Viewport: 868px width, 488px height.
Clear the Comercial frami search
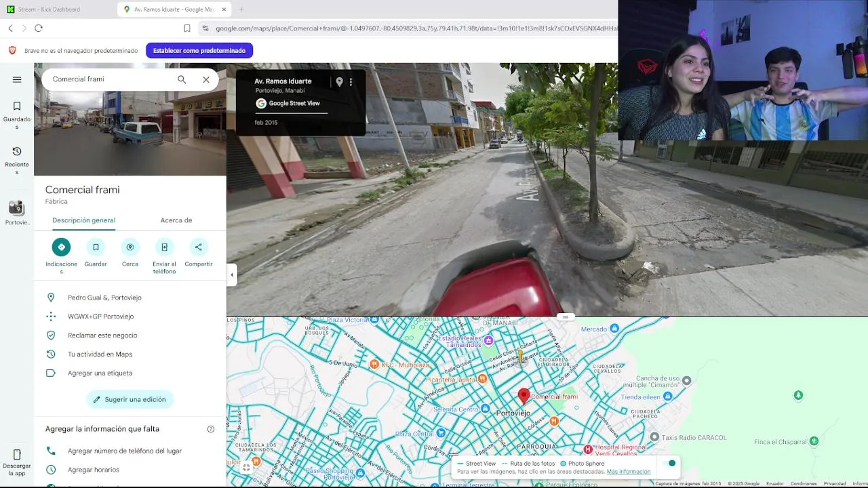206,79
